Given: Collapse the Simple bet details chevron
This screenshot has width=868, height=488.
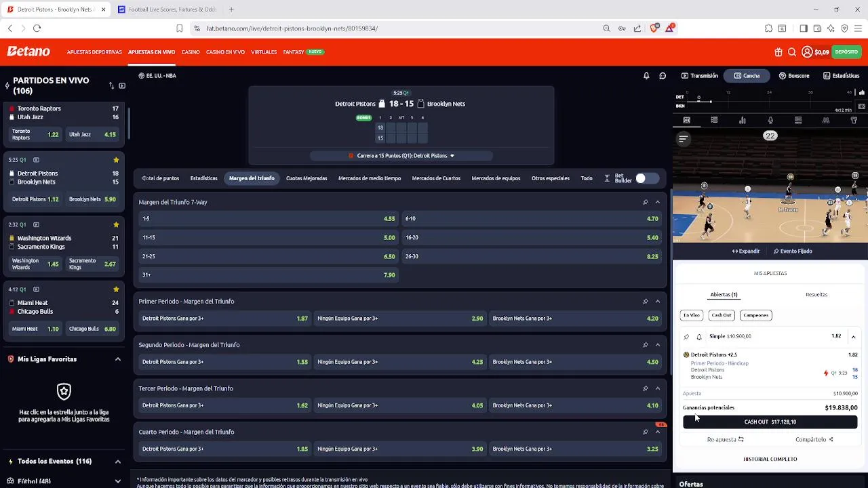Looking at the screenshot, I should click(x=853, y=337).
